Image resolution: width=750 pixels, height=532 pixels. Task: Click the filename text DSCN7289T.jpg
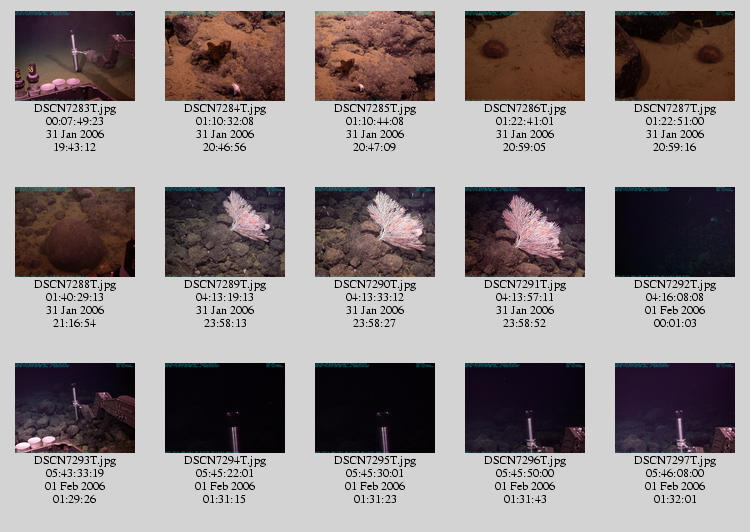(x=225, y=285)
